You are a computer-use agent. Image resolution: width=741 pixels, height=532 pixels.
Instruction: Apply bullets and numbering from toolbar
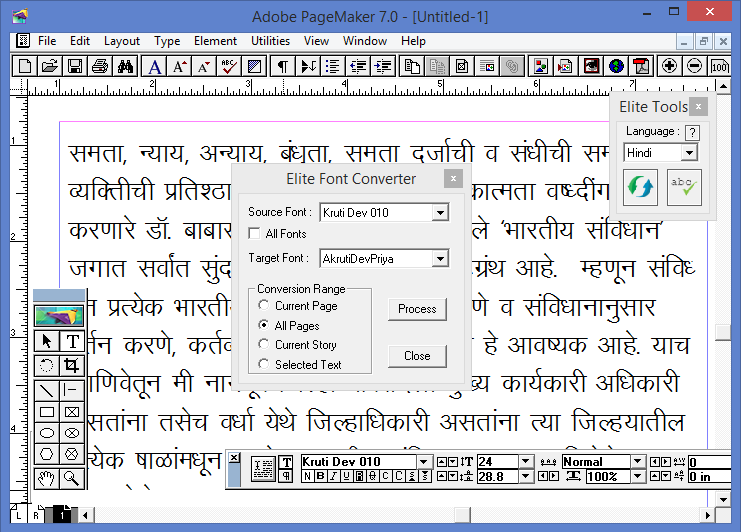pyautogui.click(x=333, y=67)
